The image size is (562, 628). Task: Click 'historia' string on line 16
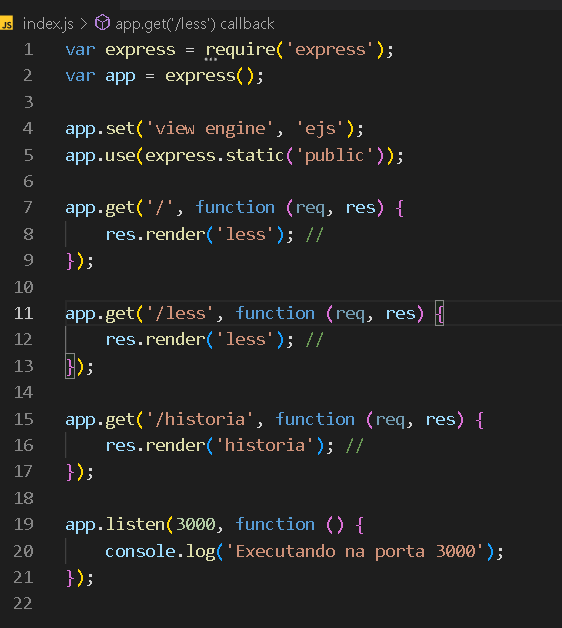point(265,445)
